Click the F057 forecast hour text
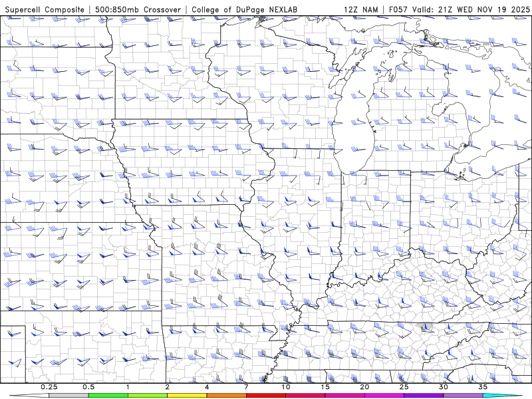This screenshot has height=399, width=532. tap(398, 9)
